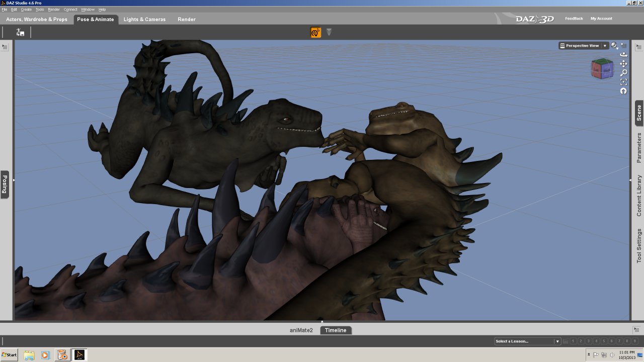
Task: Click the save pose preset toolbar icon
Action: 20,33
